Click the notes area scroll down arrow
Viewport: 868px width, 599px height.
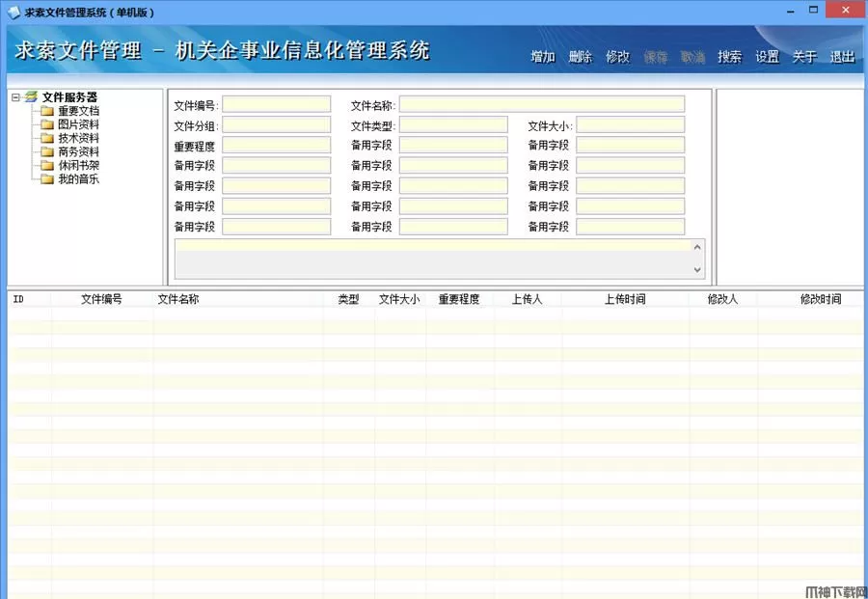coord(697,271)
